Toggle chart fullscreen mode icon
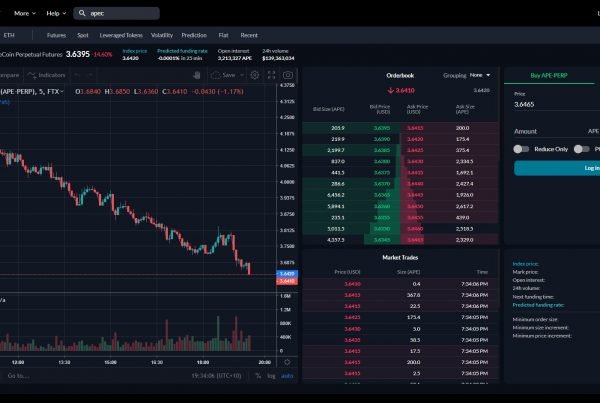This screenshot has height=403, width=600. (x=271, y=75)
